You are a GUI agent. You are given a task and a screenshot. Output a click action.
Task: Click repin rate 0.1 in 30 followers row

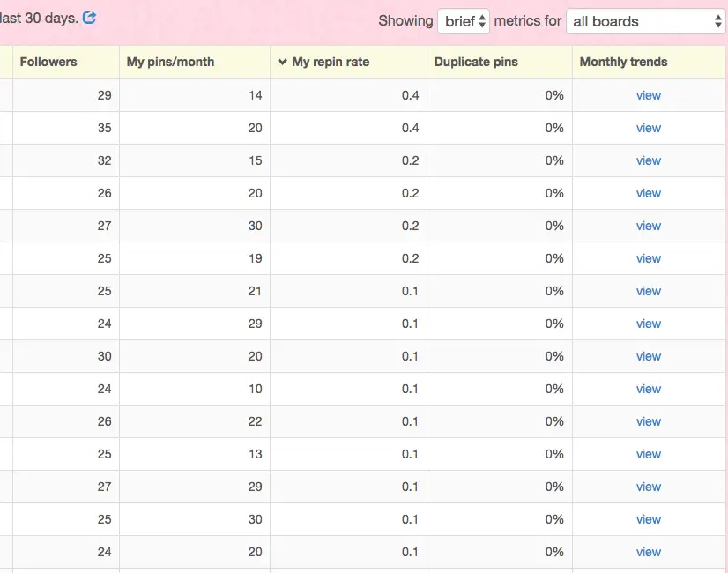410,356
